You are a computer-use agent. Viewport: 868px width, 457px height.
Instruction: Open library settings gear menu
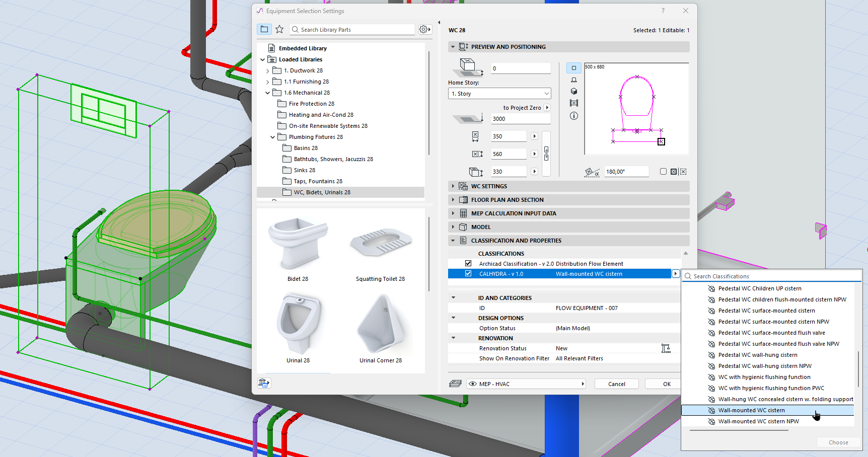click(424, 30)
